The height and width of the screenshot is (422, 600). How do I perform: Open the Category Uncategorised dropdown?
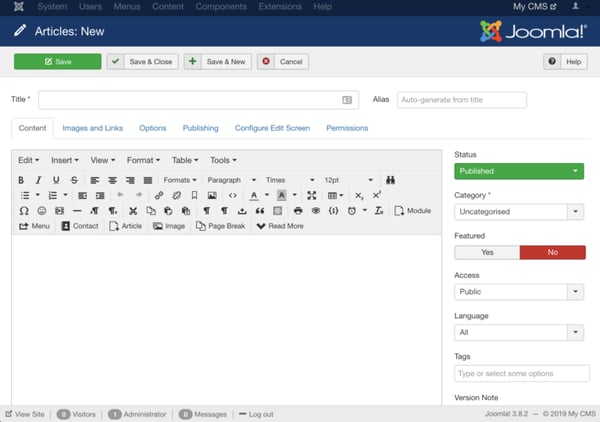click(x=519, y=212)
